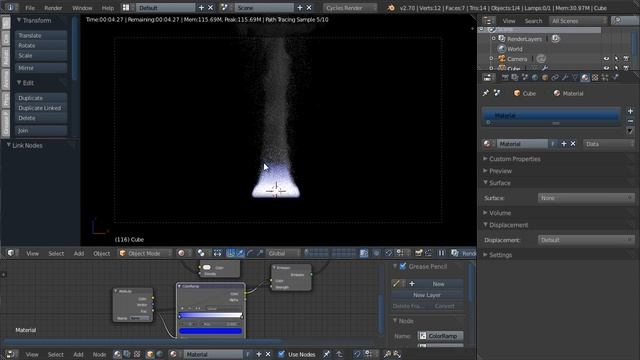Open the Object Mode dropdown

coord(145,253)
